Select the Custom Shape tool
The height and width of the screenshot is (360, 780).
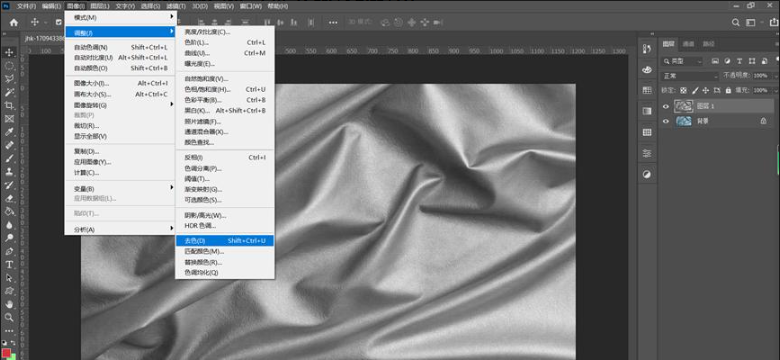pos(9,291)
